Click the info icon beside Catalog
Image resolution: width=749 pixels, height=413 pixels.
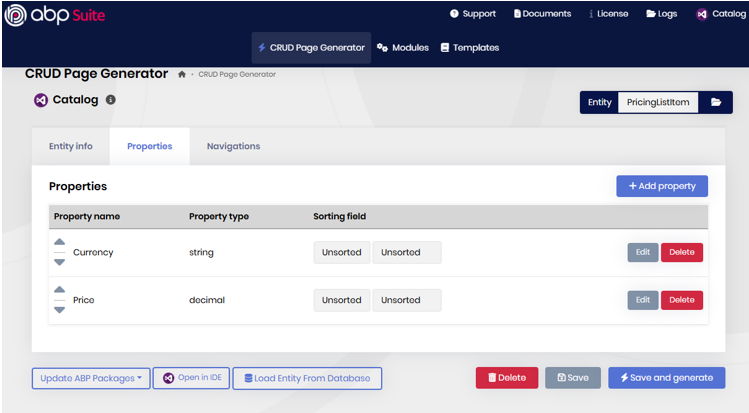110,100
